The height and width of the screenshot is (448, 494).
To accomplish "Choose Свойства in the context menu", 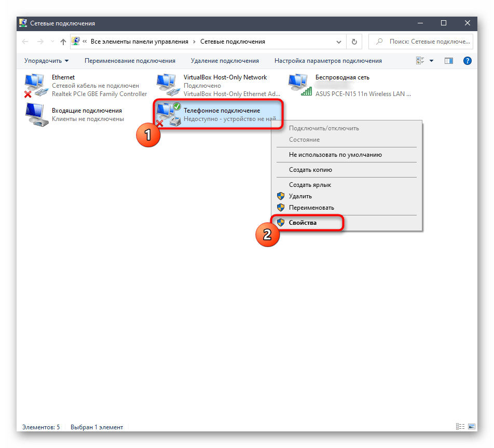I will [x=304, y=223].
